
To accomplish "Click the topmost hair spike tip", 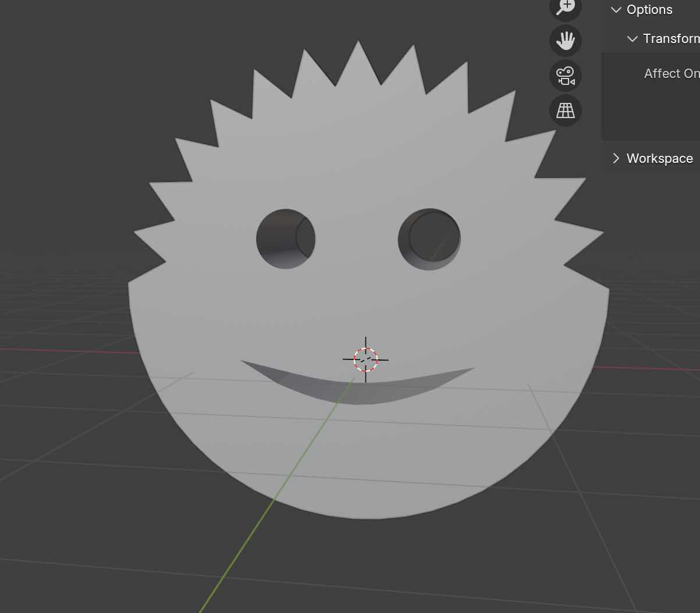I will pos(358,43).
